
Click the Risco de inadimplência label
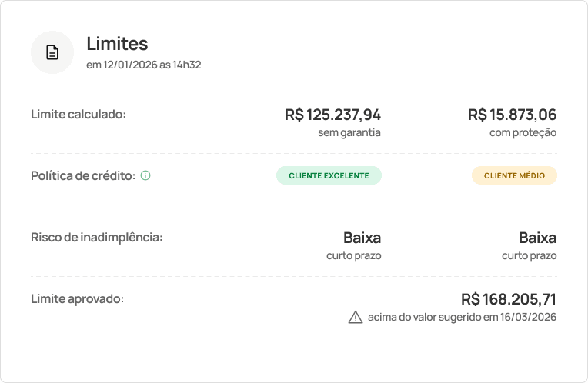97,237
